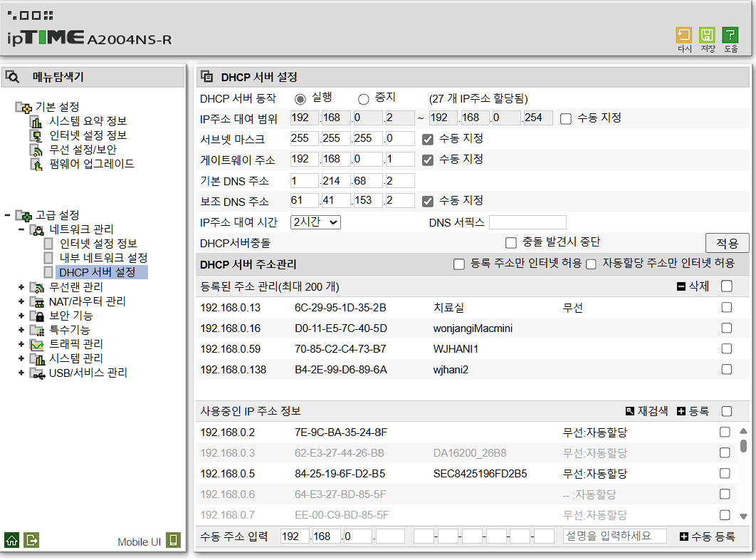The height and width of the screenshot is (560, 756).
Task: Click the 네트워크 관리 folder icon
Action: click(x=36, y=230)
